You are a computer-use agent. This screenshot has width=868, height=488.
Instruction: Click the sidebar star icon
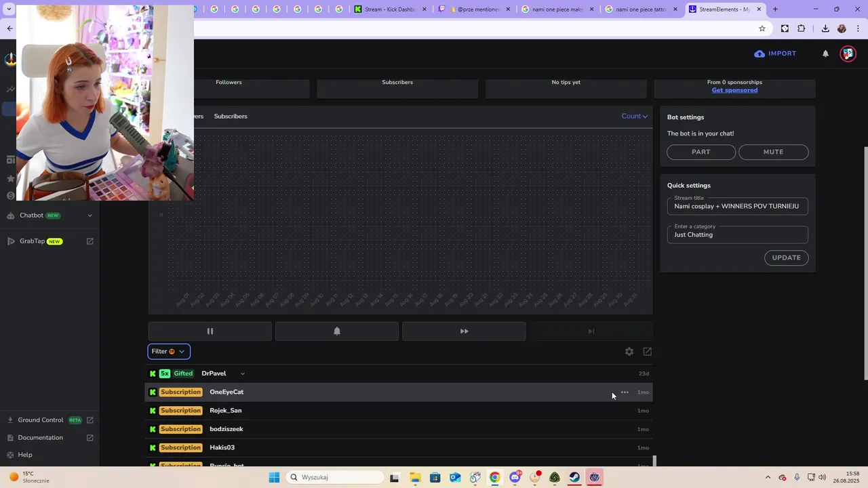[x=10, y=178]
